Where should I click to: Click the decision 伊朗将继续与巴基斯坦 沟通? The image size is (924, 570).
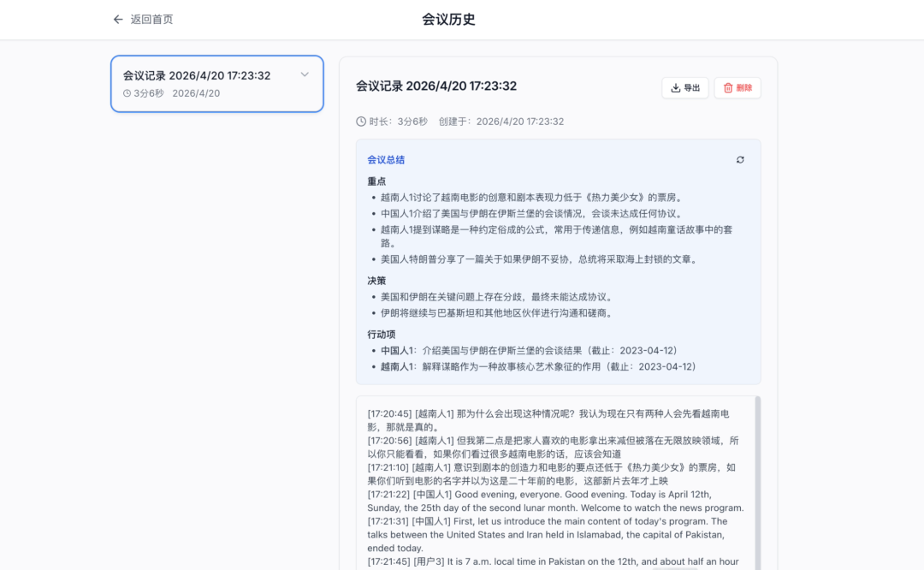pyautogui.click(x=498, y=313)
